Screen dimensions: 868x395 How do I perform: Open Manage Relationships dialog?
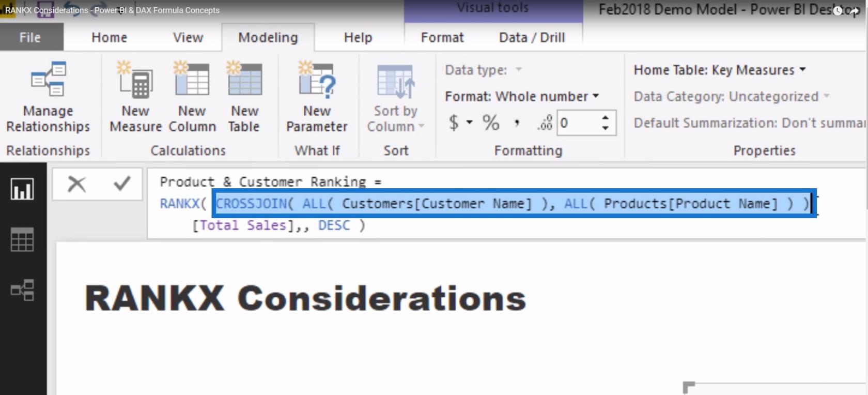[48, 97]
